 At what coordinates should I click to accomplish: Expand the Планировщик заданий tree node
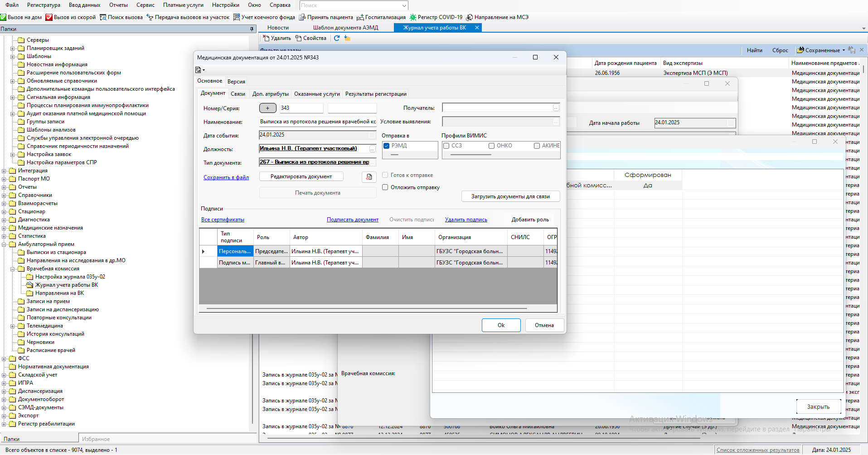pos(13,48)
